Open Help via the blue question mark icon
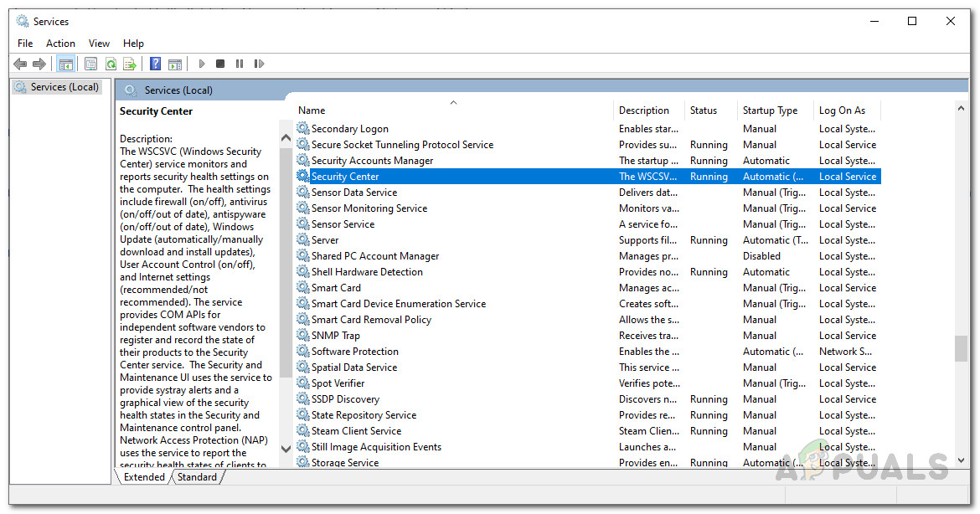This screenshot has width=980, height=514. point(155,64)
